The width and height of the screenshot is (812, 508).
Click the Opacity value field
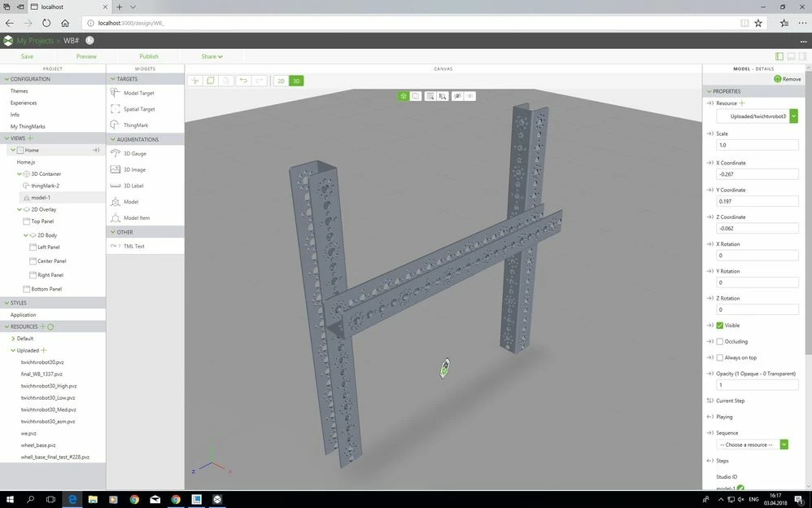[757, 384]
